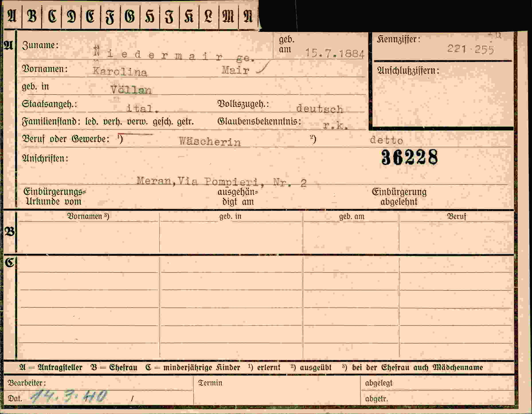This screenshot has height=414, width=532.
Task: Click the legend text minderjährige Kinder
Action: tap(202, 367)
